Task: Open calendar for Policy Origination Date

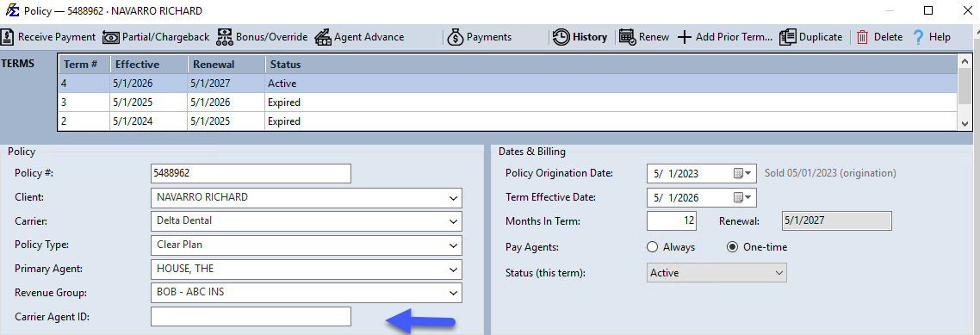Action: 741,173
